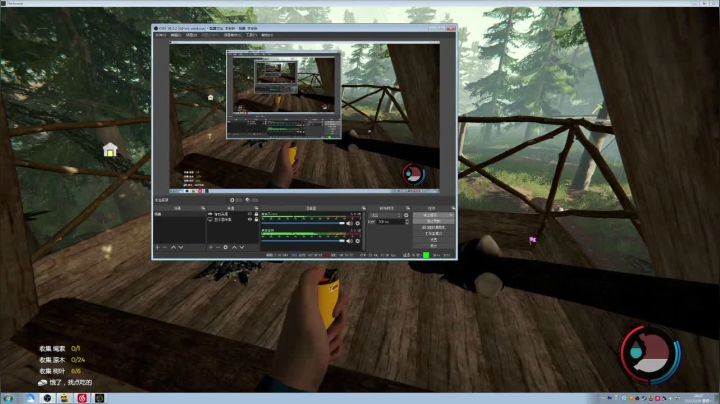Click the transition duration field
720x404 pixels.
click(390, 222)
